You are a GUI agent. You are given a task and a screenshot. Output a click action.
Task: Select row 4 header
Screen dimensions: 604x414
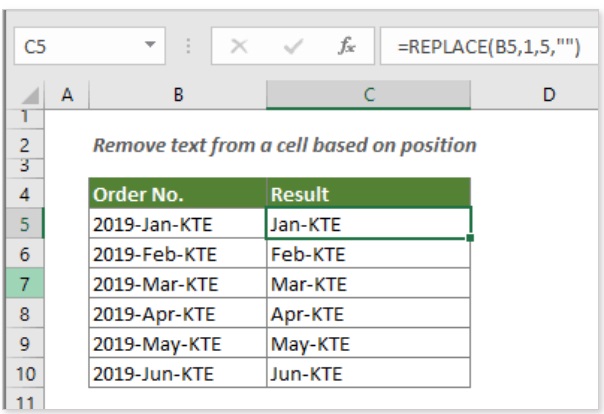25,194
